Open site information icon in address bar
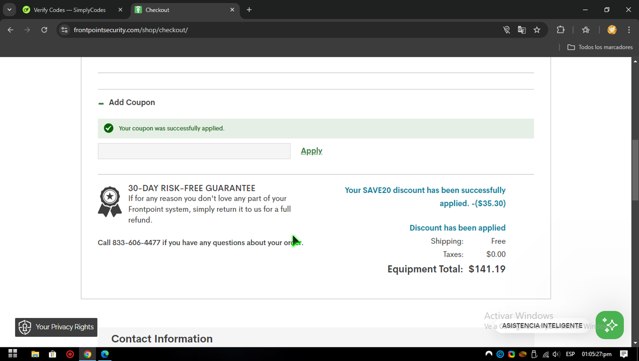 click(x=64, y=30)
